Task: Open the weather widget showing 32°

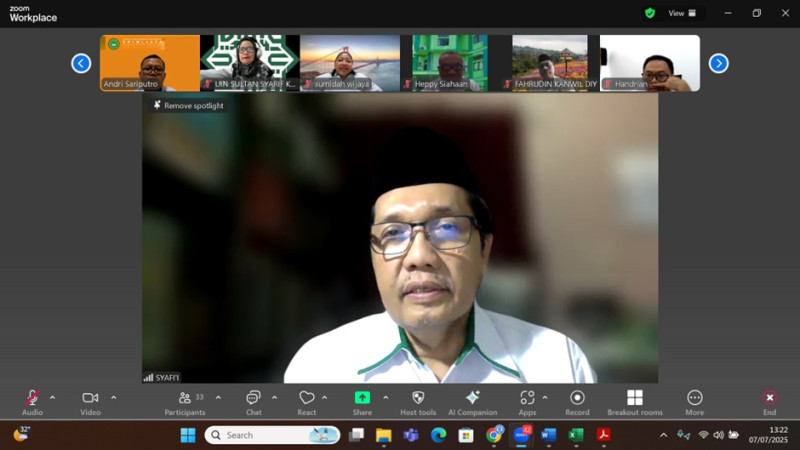Action: tap(21, 434)
